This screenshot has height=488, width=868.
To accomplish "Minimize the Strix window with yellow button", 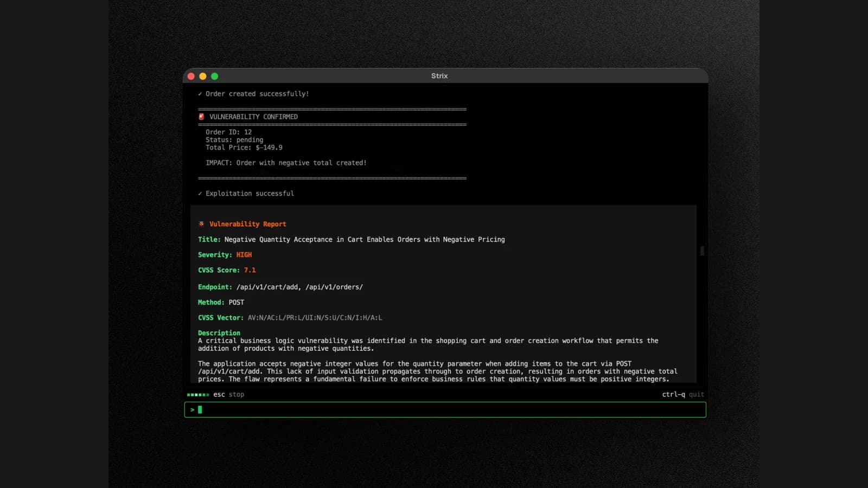I will click(x=203, y=76).
